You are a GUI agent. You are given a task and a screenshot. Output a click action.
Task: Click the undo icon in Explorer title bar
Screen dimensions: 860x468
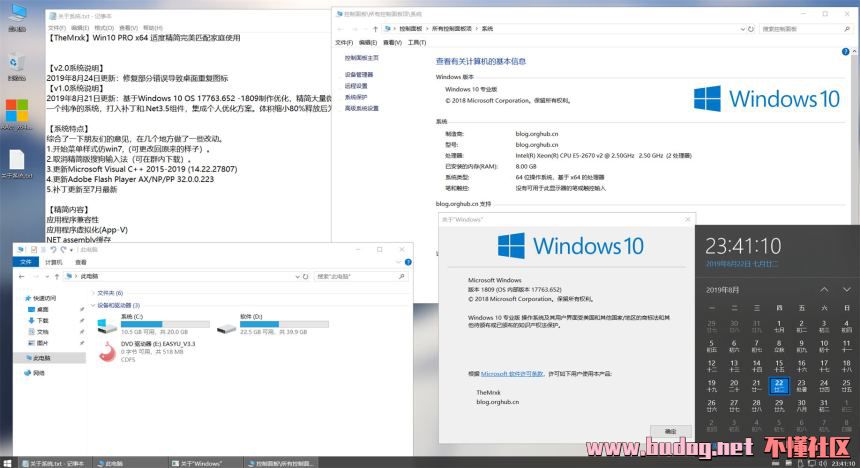(53, 250)
